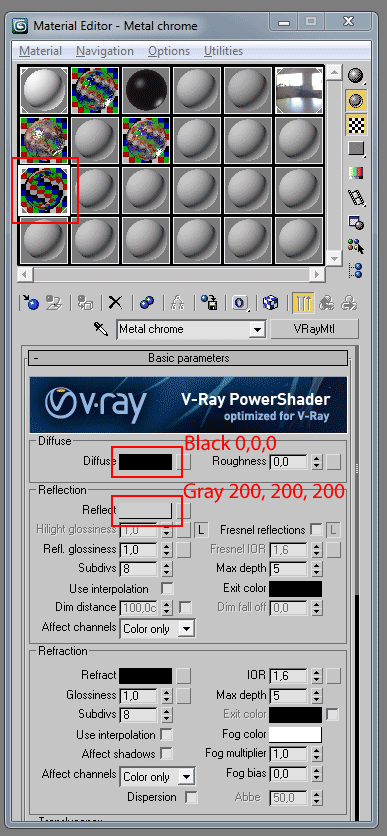Click the Get Material icon
Image resolution: width=387 pixels, height=836 pixels.
30,303
